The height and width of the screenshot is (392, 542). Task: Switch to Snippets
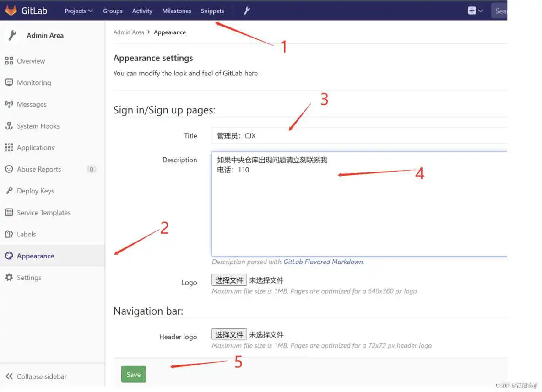click(x=212, y=11)
